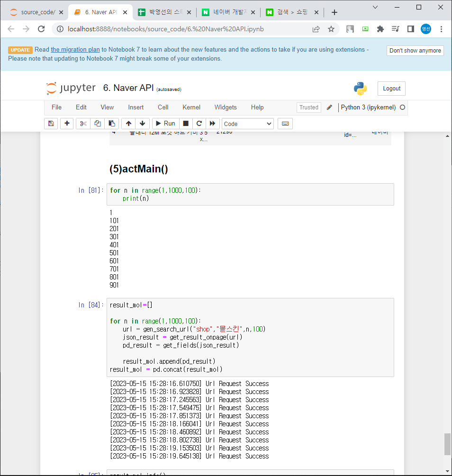
Task: Open the Edit menu
Action: point(81,108)
